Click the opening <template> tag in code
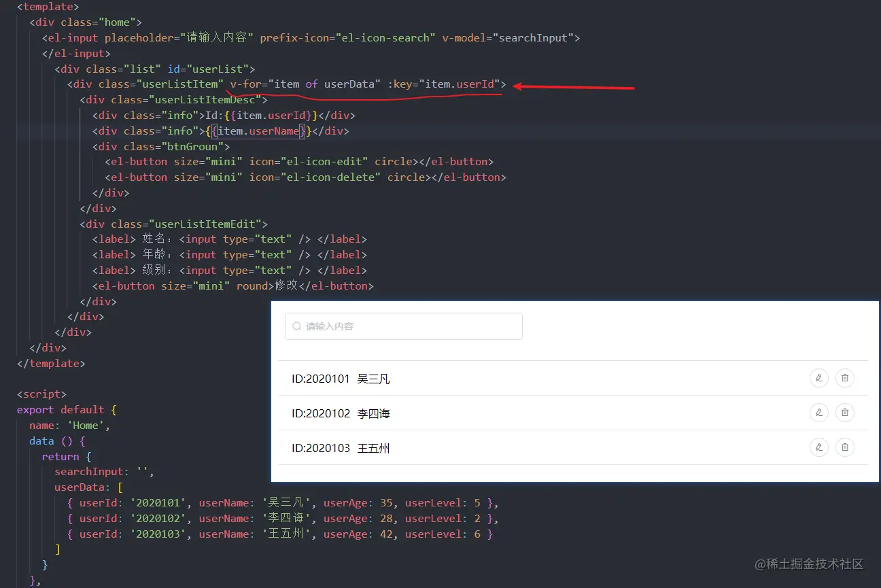 click(x=48, y=7)
